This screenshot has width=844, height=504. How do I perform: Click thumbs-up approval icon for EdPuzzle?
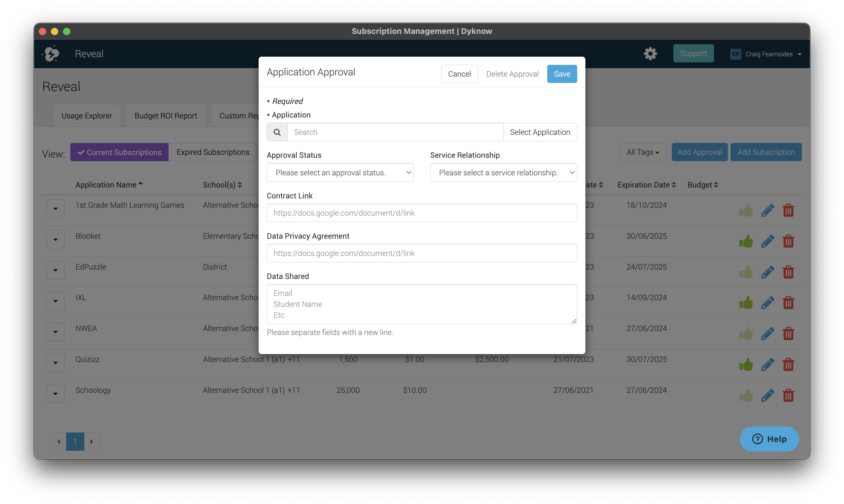(746, 272)
